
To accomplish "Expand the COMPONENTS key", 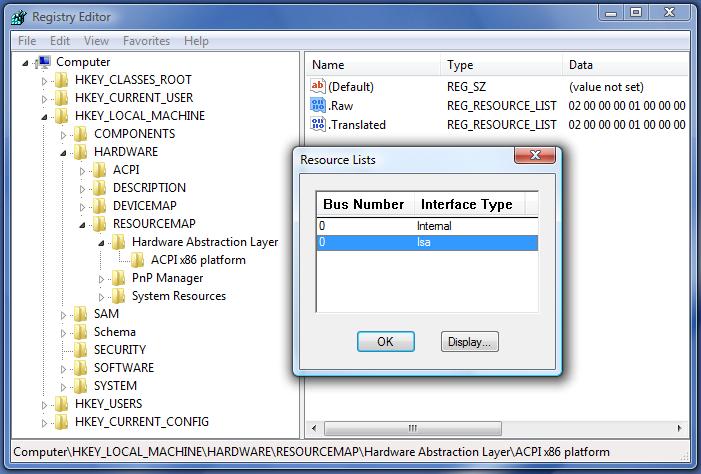I will click(63, 135).
